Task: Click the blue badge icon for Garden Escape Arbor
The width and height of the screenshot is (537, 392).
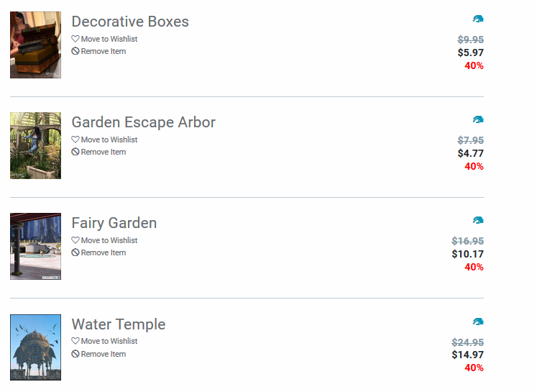Action: click(478, 119)
